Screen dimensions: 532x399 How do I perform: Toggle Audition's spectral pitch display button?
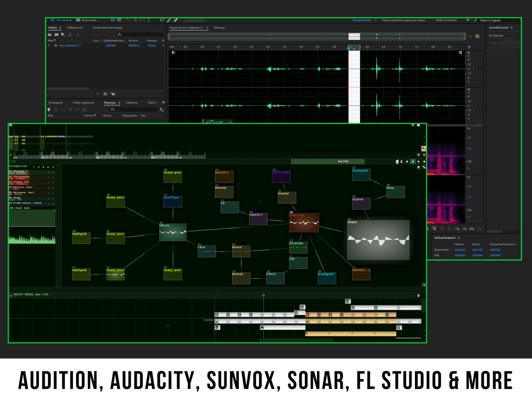(119, 20)
